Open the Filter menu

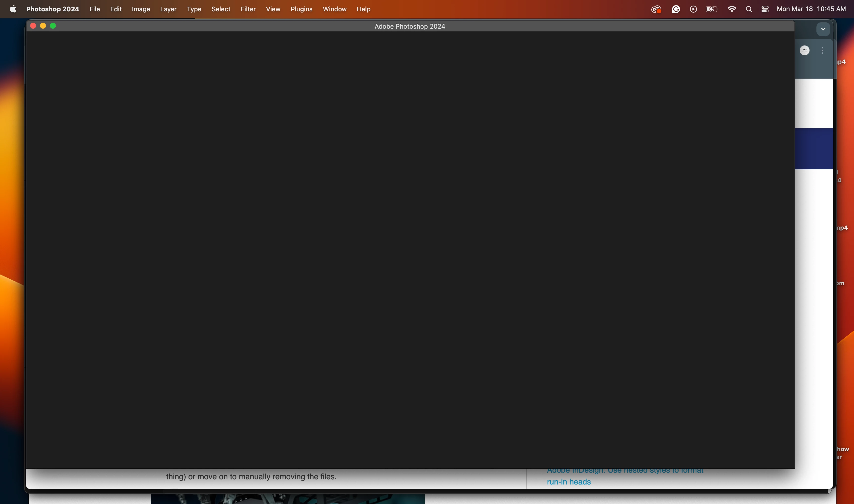(x=248, y=9)
